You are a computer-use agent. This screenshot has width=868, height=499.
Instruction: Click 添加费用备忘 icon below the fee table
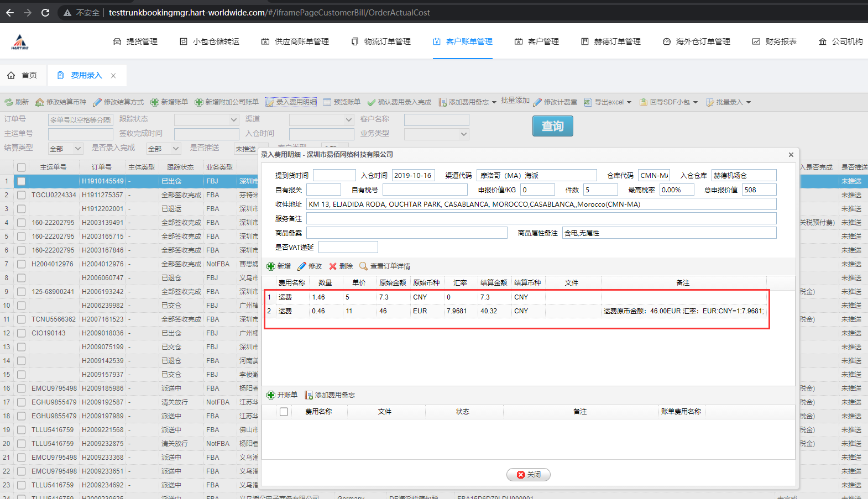[x=309, y=395]
